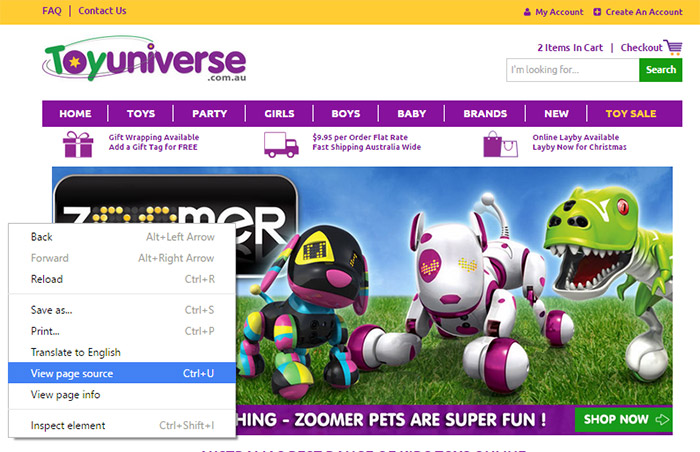Open the FAQ link
700x452 pixels.
click(x=52, y=11)
